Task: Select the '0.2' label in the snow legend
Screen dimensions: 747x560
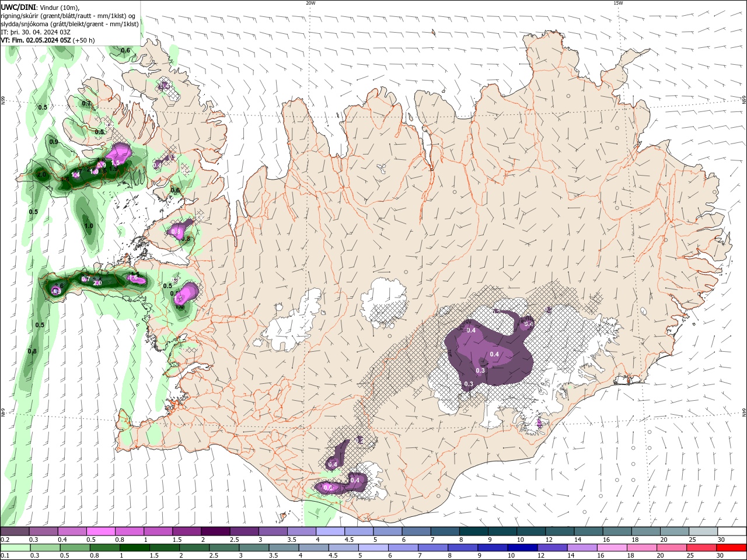Action: pos(5,540)
